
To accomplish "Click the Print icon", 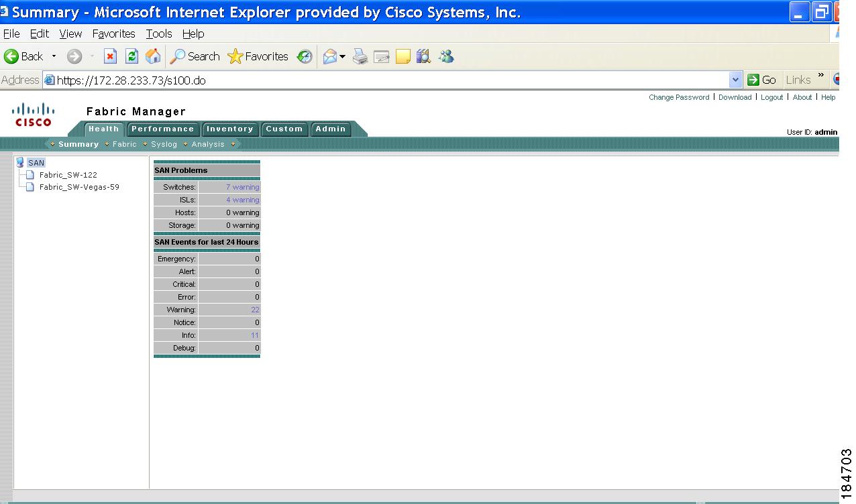I will pyautogui.click(x=361, y=57).
